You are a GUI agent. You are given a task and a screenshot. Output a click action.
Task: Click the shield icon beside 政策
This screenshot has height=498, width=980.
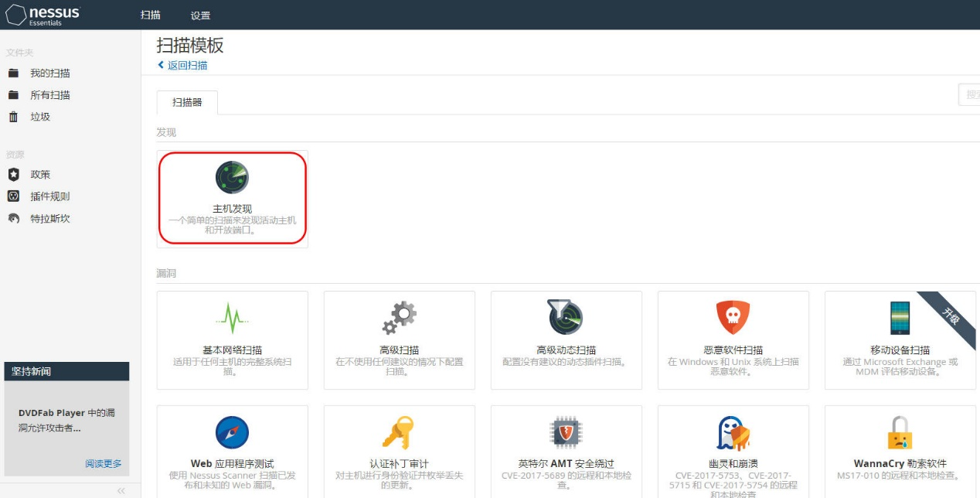click(13, 175)
